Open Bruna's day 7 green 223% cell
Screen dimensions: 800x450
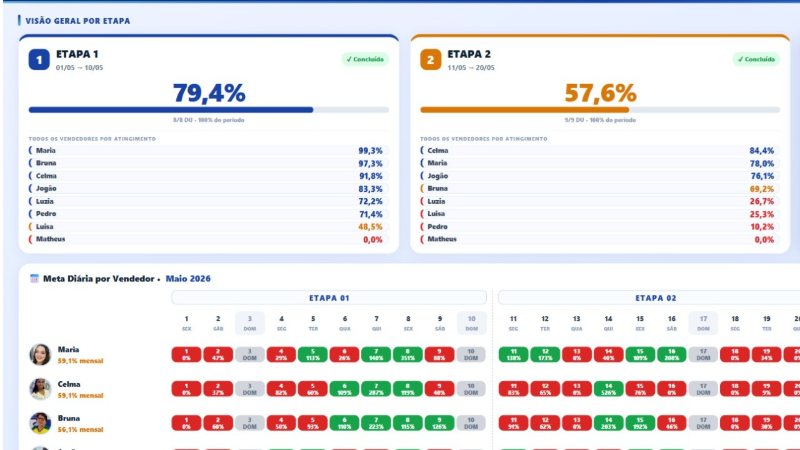pyautogui.click(x=376, y=423)
